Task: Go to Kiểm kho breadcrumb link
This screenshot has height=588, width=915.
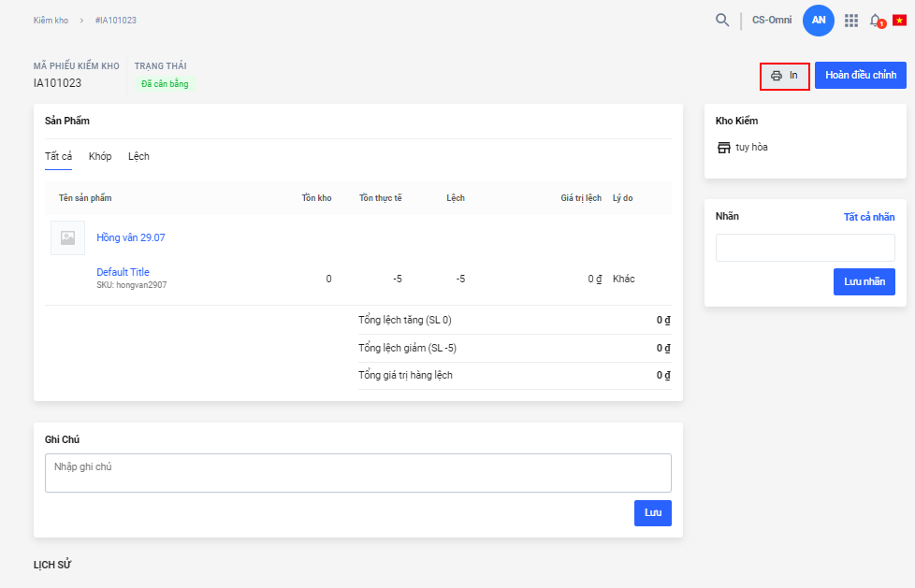Action: (x=51, y=20)
